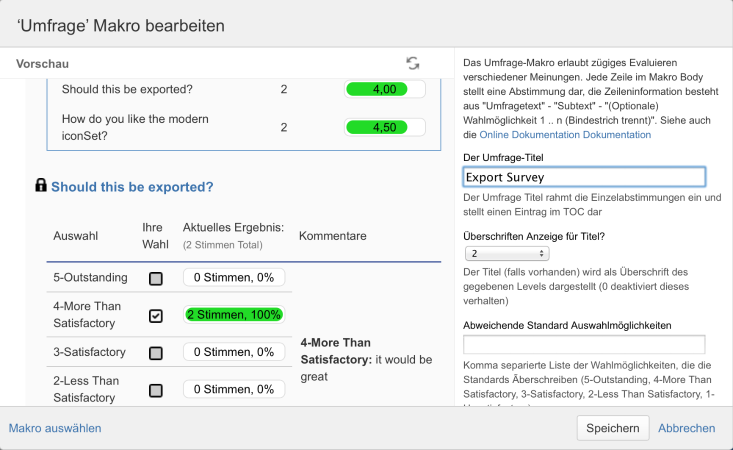This screenshot has height=450, width=733.
Task: Click the lock icon beside survey heading
Action: (x=41, y=185)
